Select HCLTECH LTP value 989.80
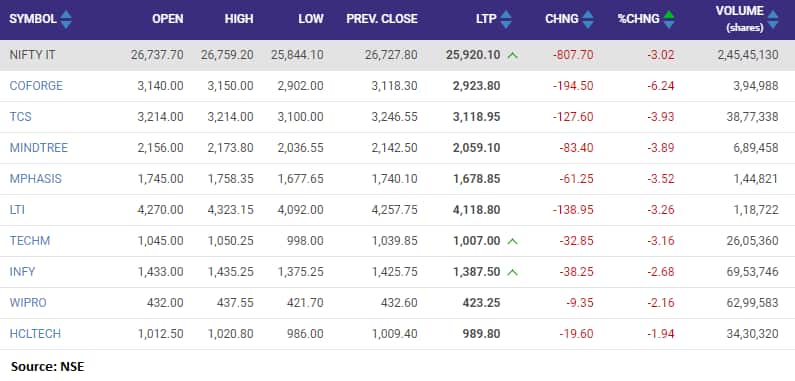The image size is (795, 381). click(481, 333)
